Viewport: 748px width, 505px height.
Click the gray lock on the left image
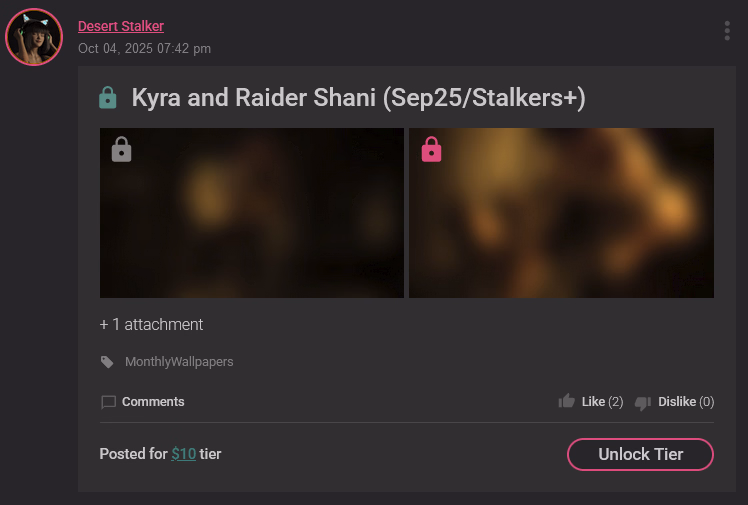(121, 150)
